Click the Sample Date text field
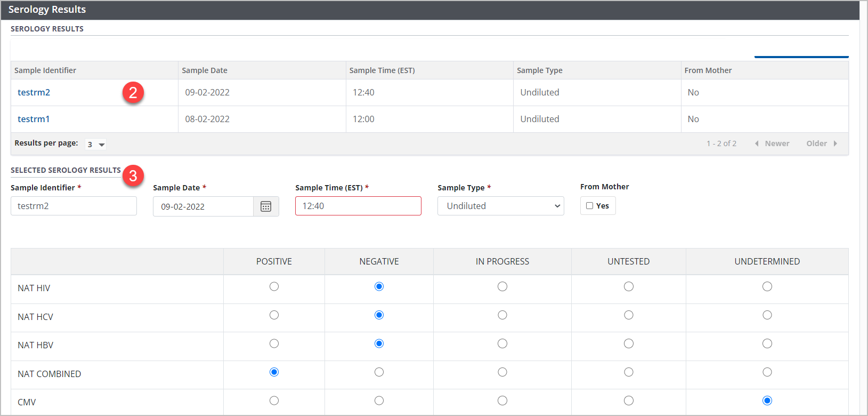Image resolution: width=868 pixels, height=416 pixels. (203, 206)
